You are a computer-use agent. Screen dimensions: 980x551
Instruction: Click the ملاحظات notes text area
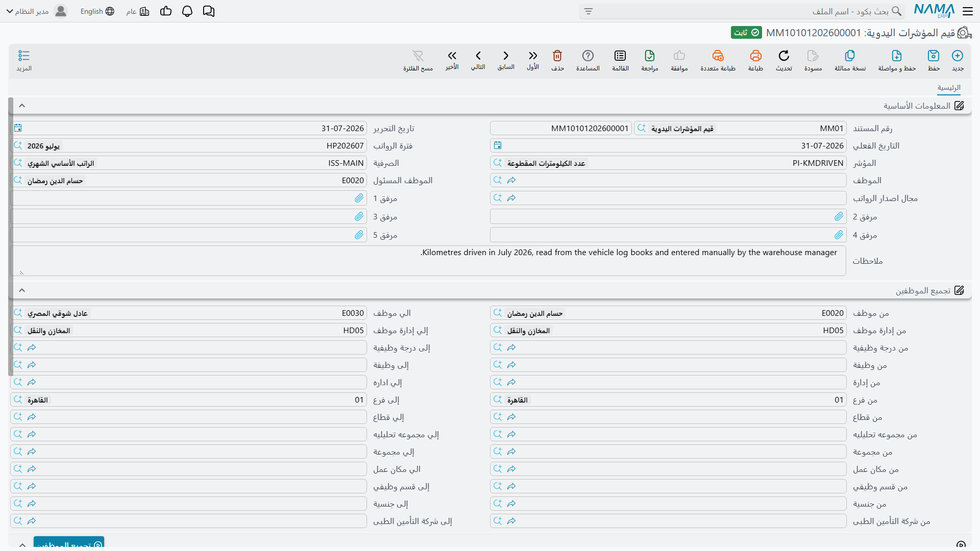tap(428, 261)
